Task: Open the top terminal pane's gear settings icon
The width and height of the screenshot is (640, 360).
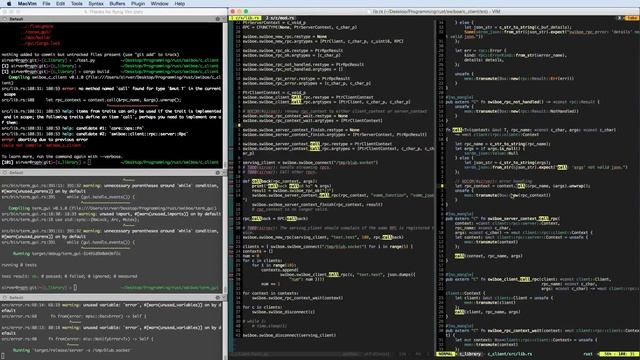Action: [x=218, y=19]
